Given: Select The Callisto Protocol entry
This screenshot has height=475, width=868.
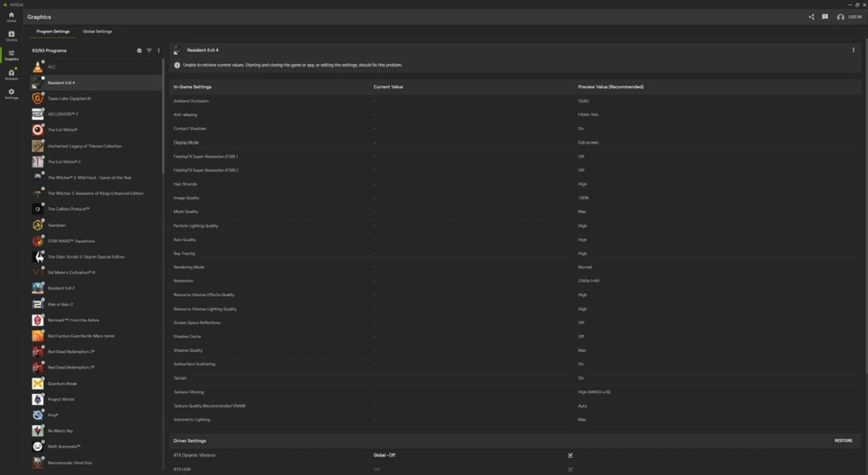Looking at the screenshot, I should [x=96, y=209].
